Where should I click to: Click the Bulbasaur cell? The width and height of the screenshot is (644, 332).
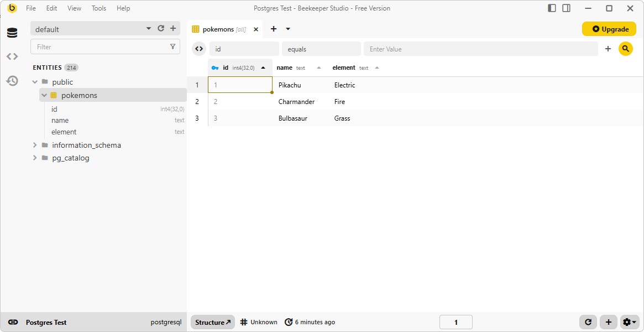(x=300, y=118)
